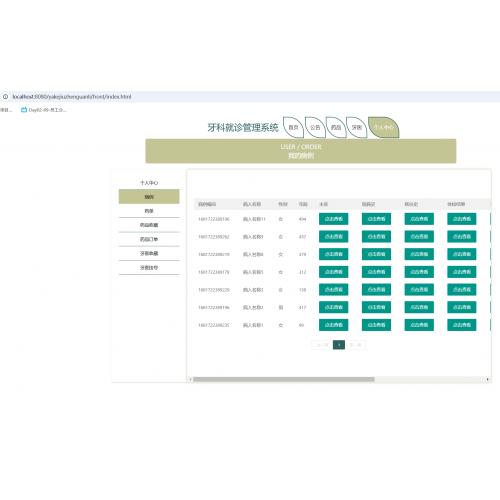This screenshot has height=500, width=500.
Task: Select 个人中心 in the left sidebar
Action: click(149, 183)
